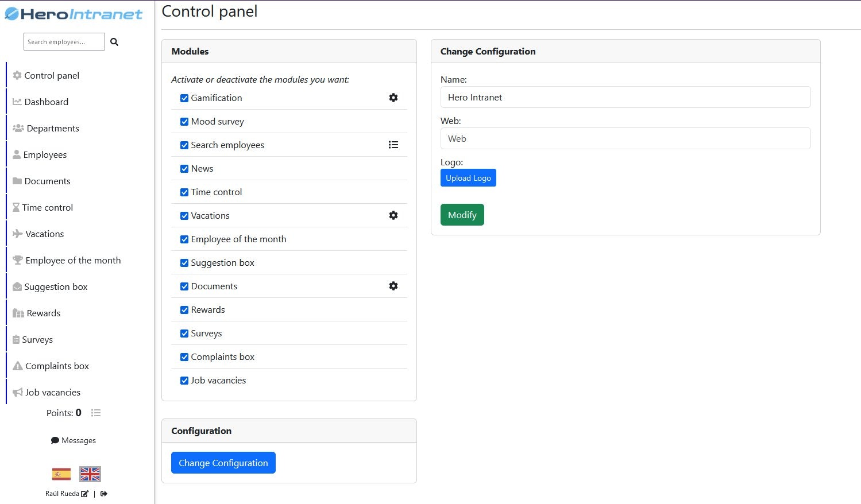
Task: Go to Employee of the month page
Action: coord(73,260)
